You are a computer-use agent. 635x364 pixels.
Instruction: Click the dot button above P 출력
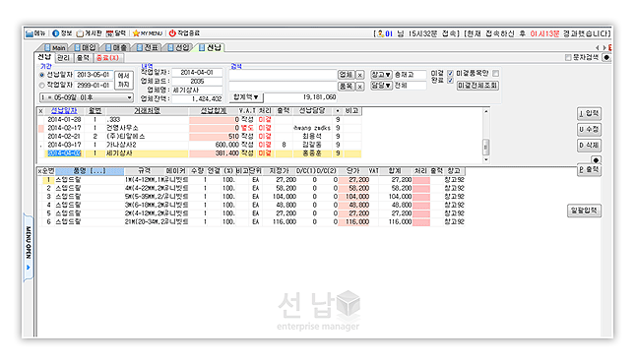click(x=596, y=160)
